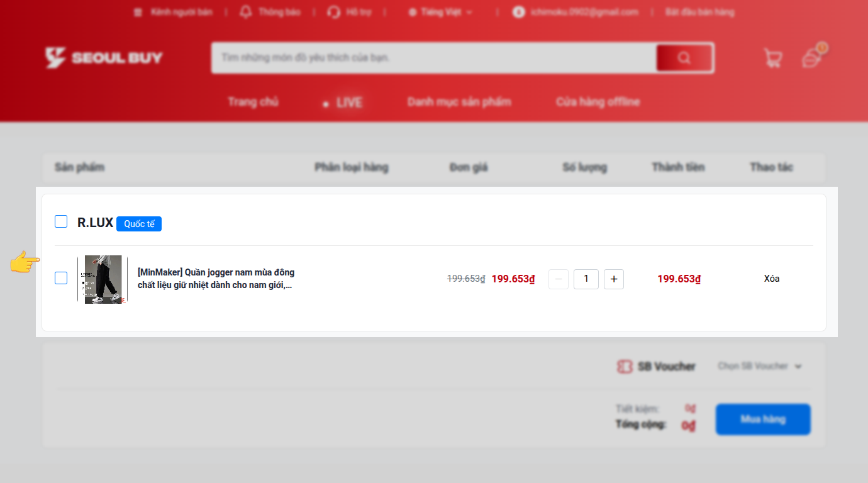Click the support headset icon
The height and width of the screenshot is (483, 868).
click(x=334, y=12)
